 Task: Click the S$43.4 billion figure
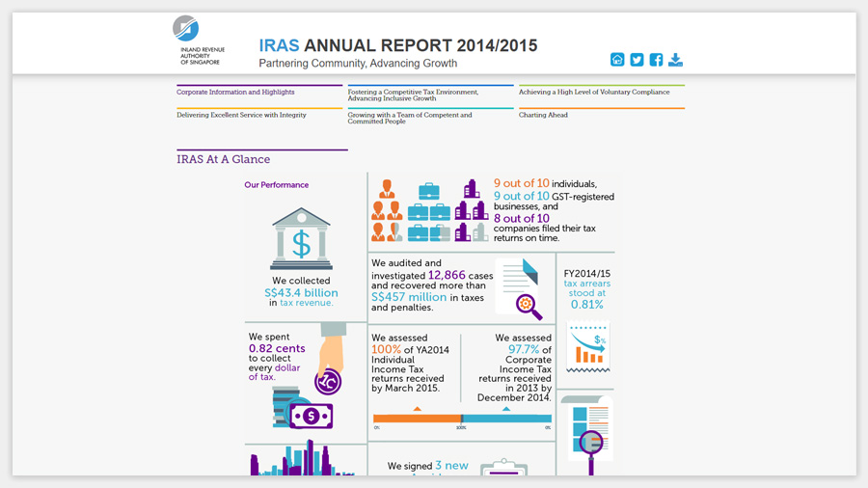(301, 292)
